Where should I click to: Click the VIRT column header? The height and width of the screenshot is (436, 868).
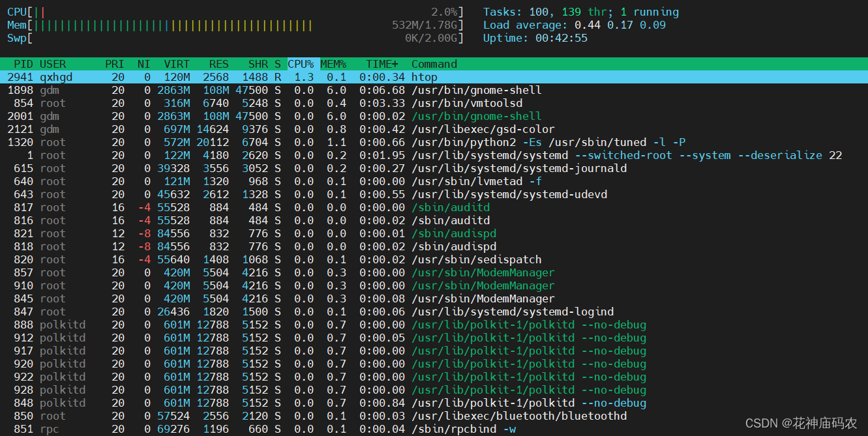point(177,64)
